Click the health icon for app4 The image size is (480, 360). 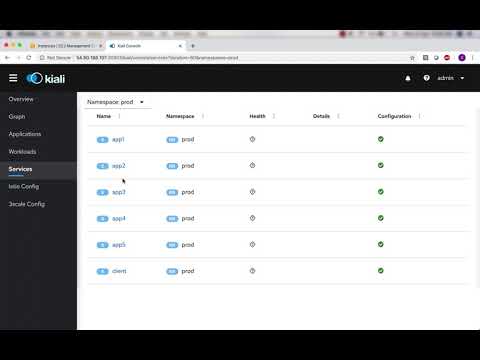coord(252,218)
